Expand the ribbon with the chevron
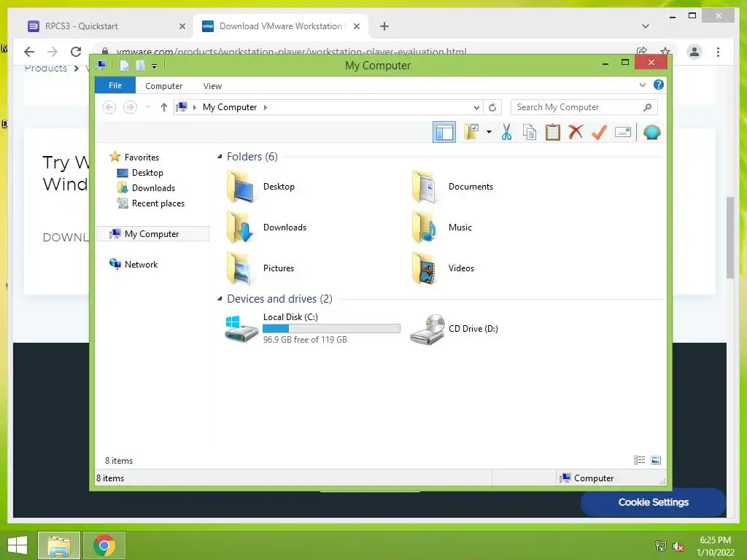747x560 pixels. tap(642, 85)
